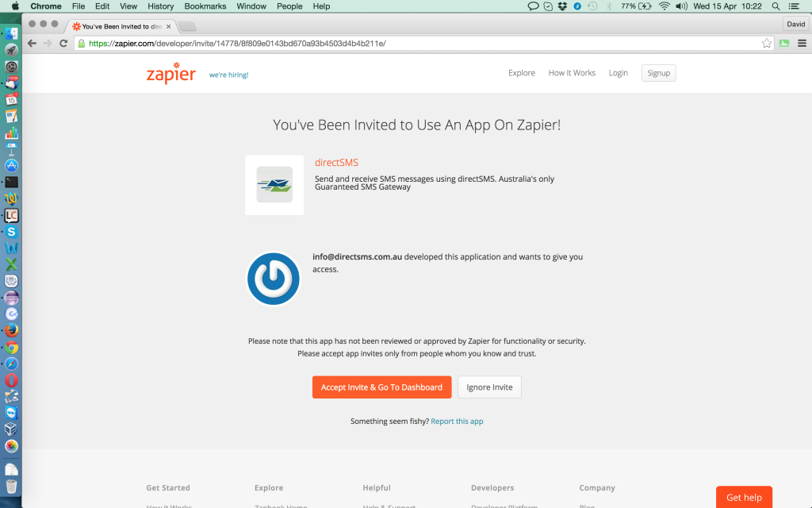
Task: Open the Apple menu
Action: point(15,6)
